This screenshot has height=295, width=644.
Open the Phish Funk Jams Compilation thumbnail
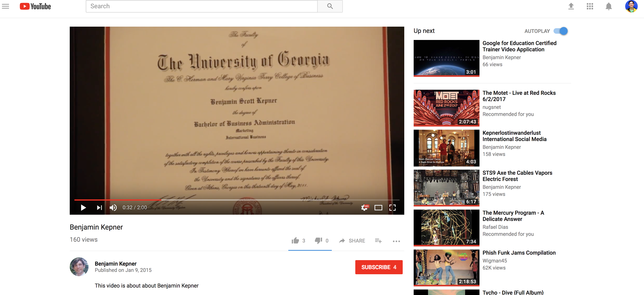pos(446,268)
